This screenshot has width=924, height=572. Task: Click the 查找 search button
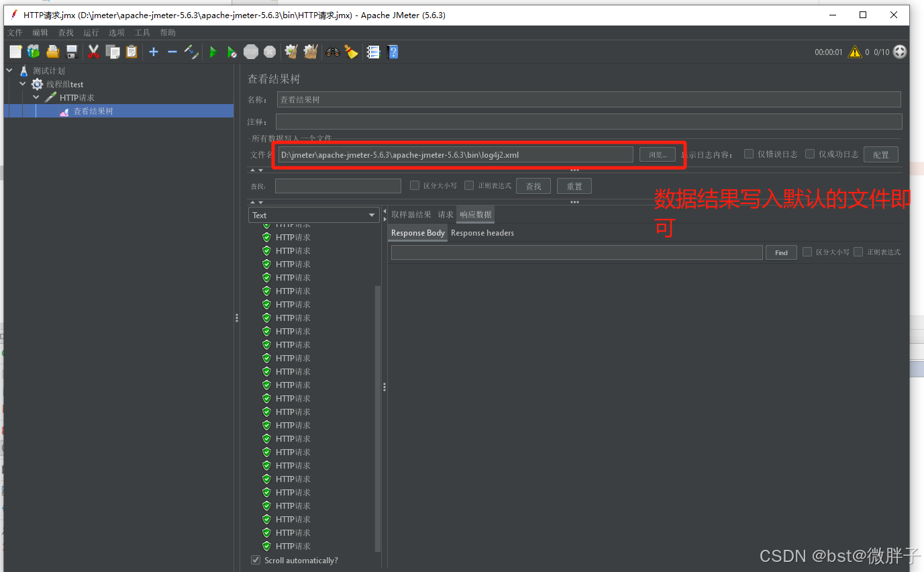coord(533,186)
